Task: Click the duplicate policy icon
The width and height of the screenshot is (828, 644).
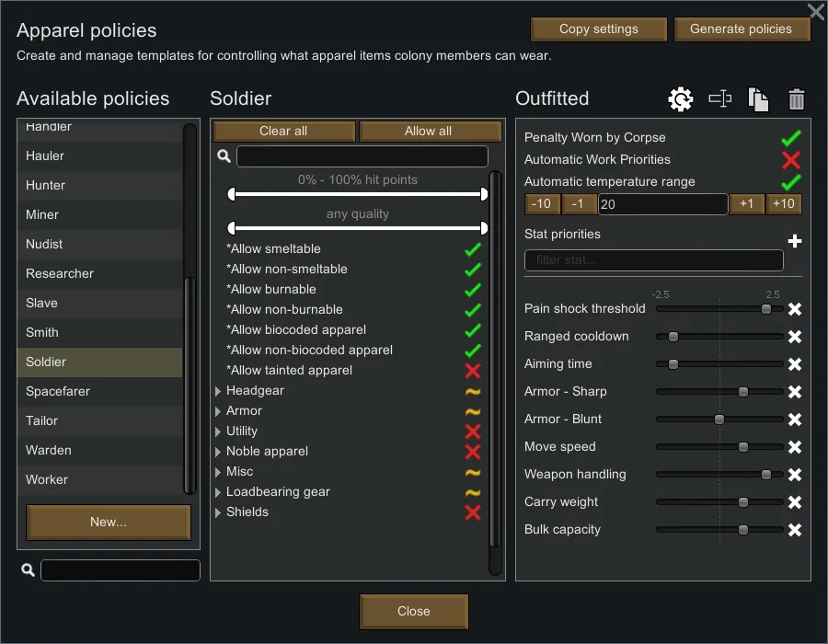Action: (x=758, y=99)
